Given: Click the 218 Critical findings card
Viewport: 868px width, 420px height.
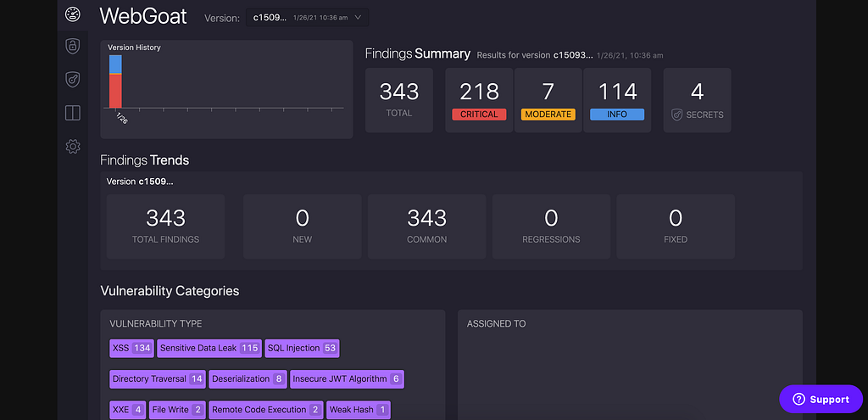Looking at the screenshot, I should pyautogui.click(x=480, y=100).
